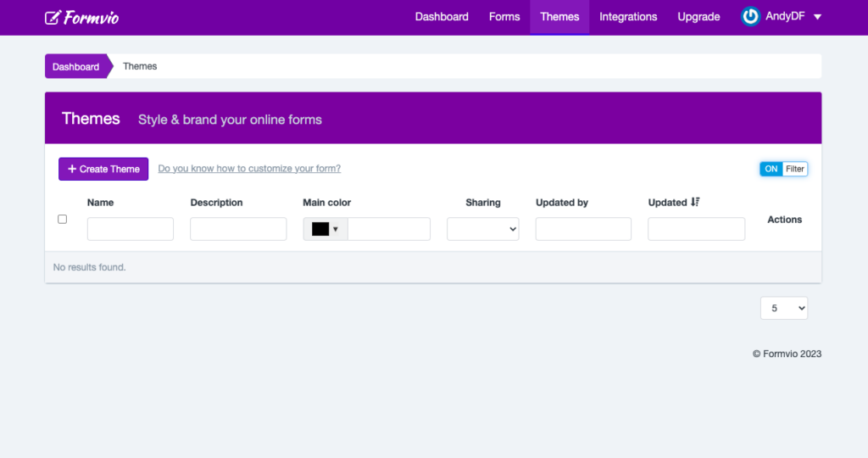Open the how to customize your form link
The image size is (868, 458).
tap(249, 169)
